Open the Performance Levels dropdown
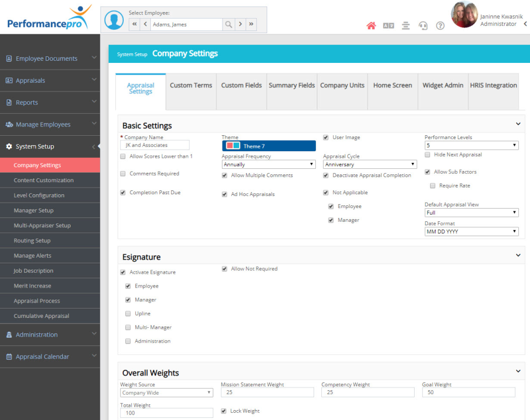The width and height of the screenshot is (530, 420). [x=471, y=145]
